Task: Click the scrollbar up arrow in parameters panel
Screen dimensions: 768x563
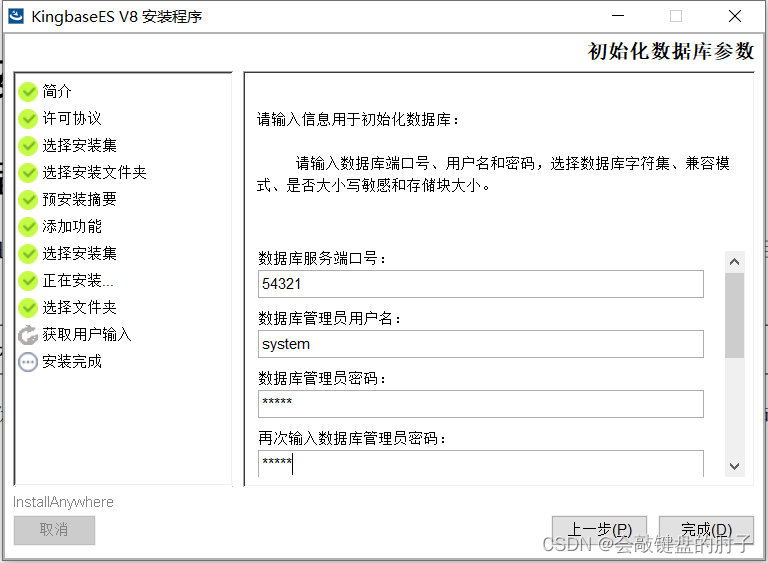Action: click(x=734, y=262)
